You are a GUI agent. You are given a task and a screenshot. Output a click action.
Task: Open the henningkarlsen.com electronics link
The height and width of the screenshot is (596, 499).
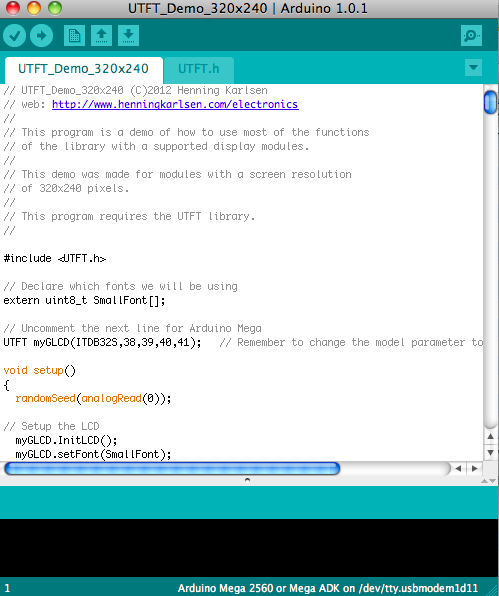[175, 104]
